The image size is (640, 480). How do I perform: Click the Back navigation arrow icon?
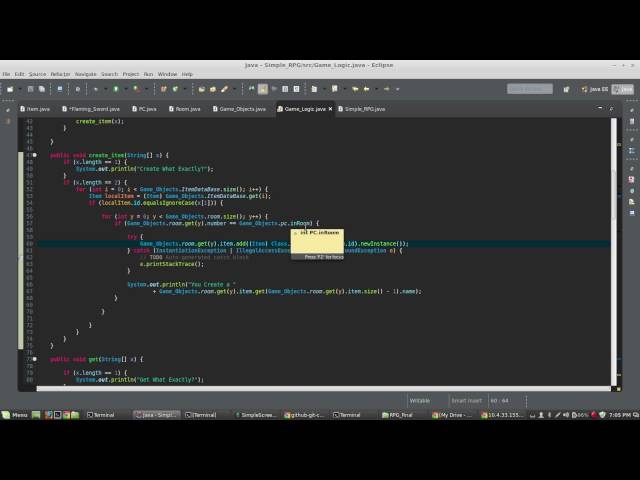[367, 89]
